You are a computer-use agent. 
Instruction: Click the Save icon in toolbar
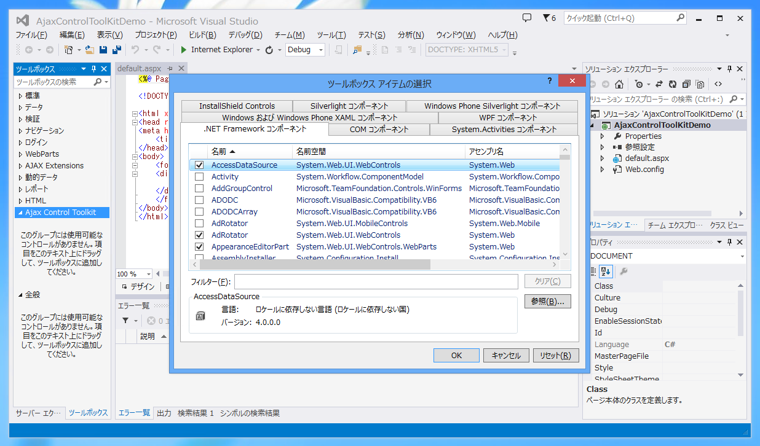103,49
